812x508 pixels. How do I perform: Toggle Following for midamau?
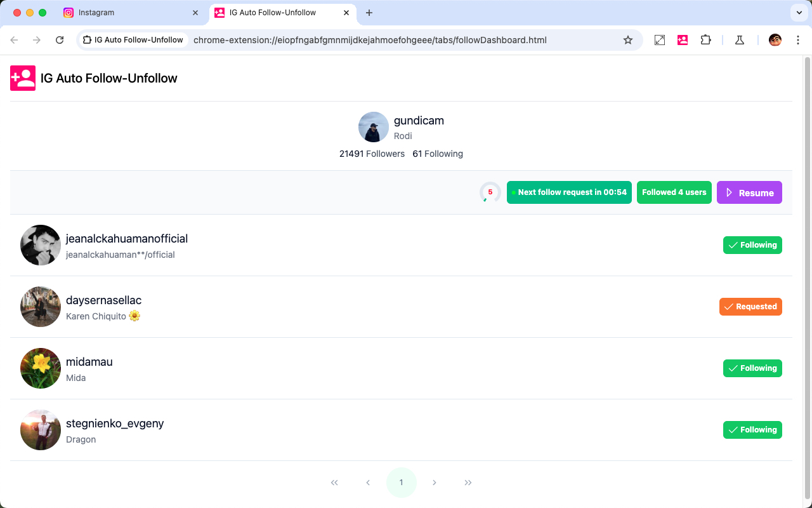click(752, 368)
